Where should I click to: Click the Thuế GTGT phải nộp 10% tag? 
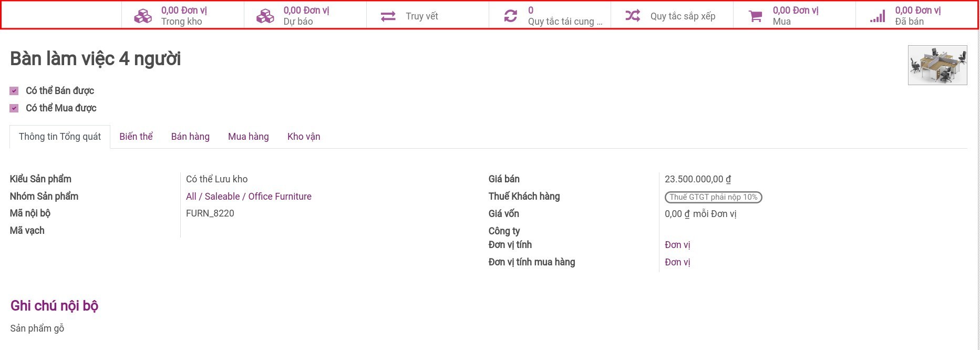click(x=714, y=197)
